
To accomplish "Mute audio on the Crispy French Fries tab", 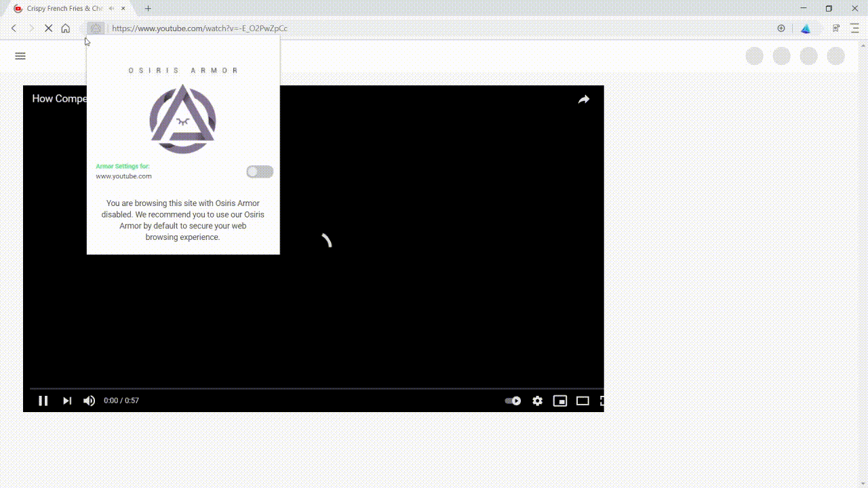I will (111, 9).
